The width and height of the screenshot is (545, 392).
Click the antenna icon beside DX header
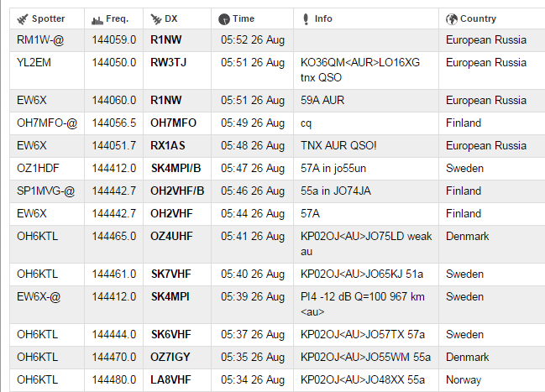(x=155, y=18)
